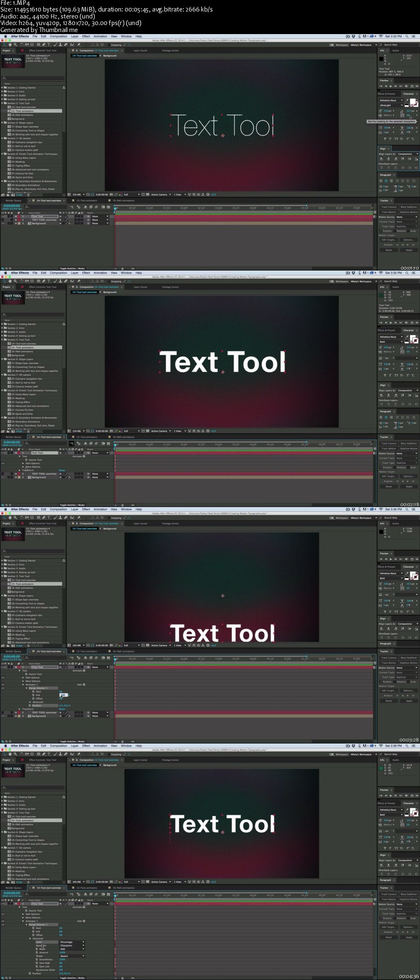Image resolution: width=420 pixels, height=980 pixels.
Task: Select the Zoom tool in the 00:02:18 frame toolbar
Action: click(15, 281)
